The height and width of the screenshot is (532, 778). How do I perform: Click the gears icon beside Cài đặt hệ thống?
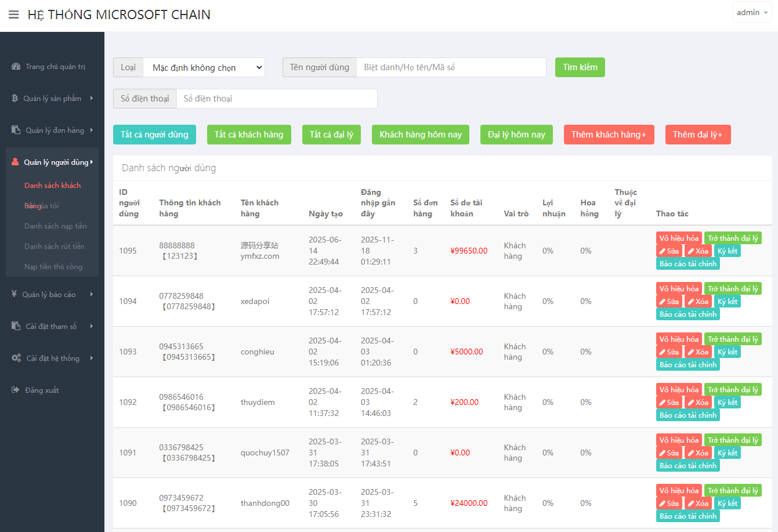coord(16,358)
